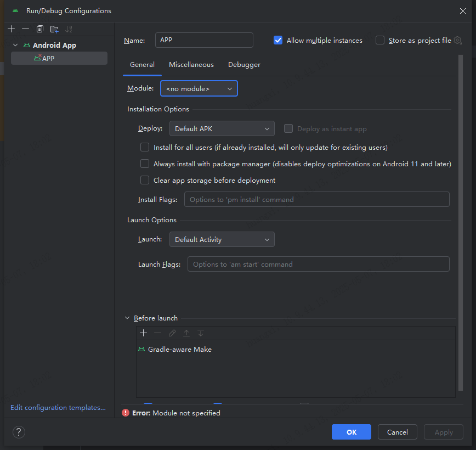The height and width of the screenshot is (450, 476).
Task: Focus the Launch Flags input field
Action: (x=319, y=264)
